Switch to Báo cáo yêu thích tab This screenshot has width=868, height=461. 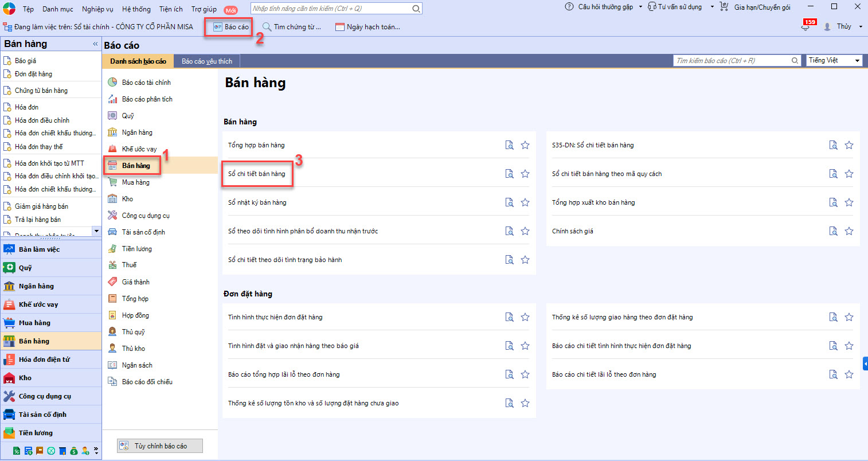(x=207, y=61)
